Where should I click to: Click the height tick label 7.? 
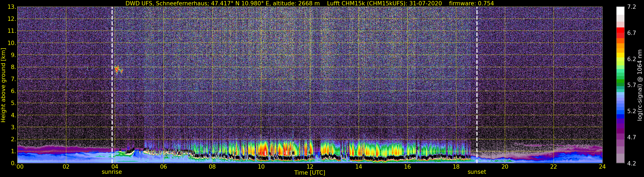pos(13,79)
